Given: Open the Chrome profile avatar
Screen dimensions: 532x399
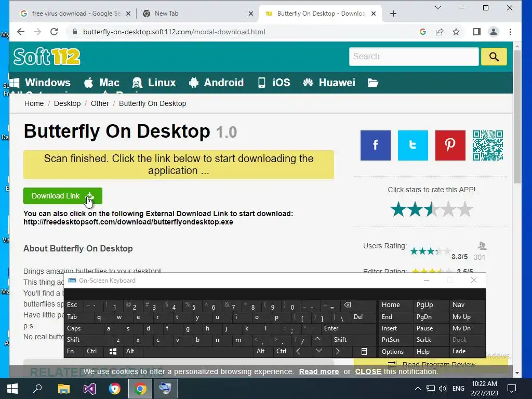Looking at the screenshot, I should 494,32.
